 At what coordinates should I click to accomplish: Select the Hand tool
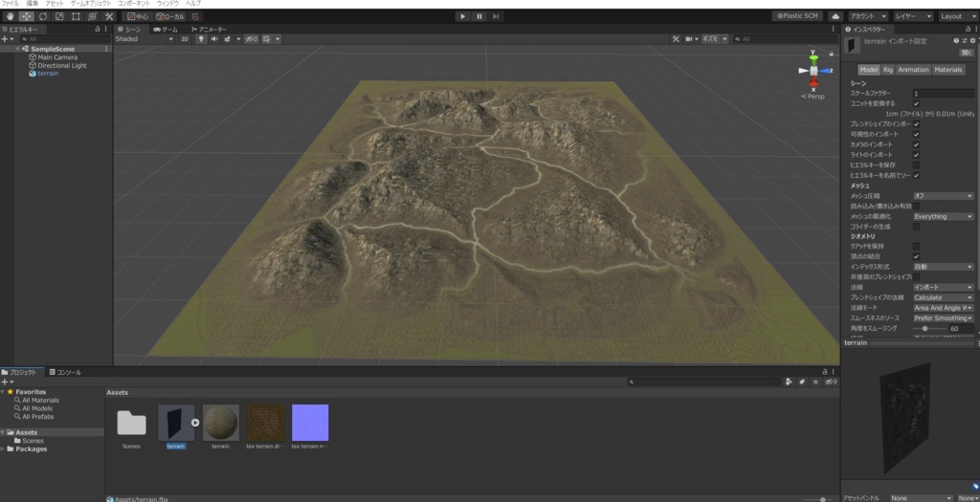coord(10,16)
